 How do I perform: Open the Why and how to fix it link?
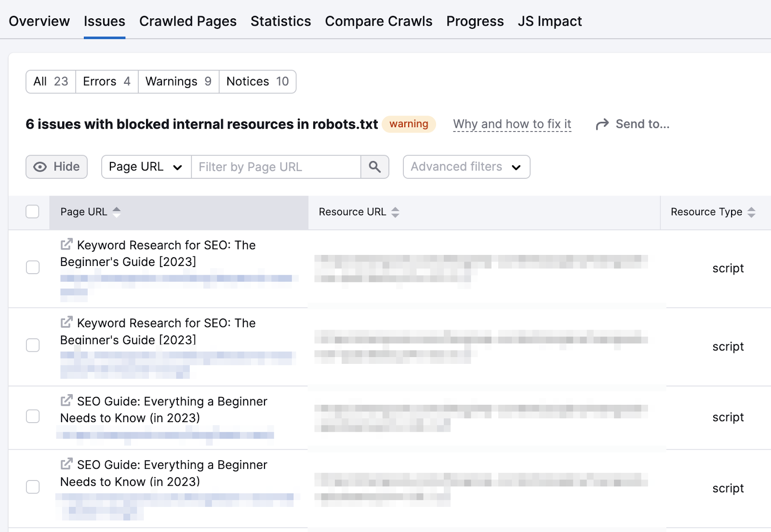tap(512, 124)
